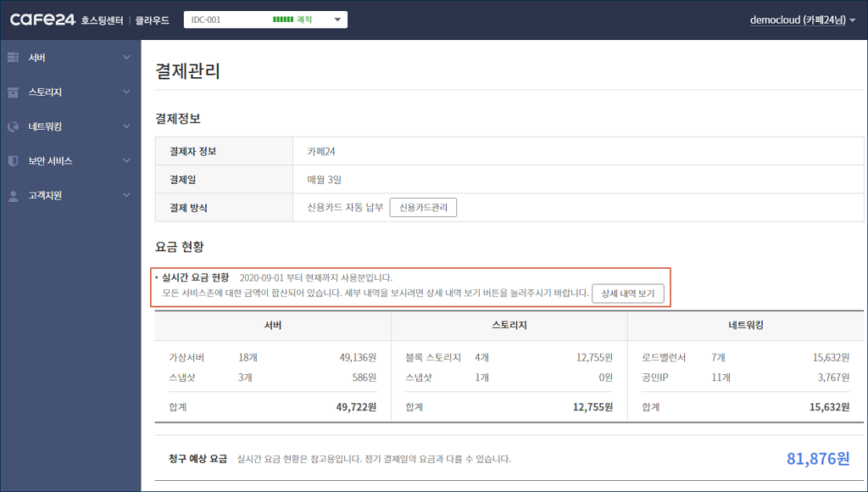
Task: Expand the 서버 menu chevron
Action: point(126,58)
